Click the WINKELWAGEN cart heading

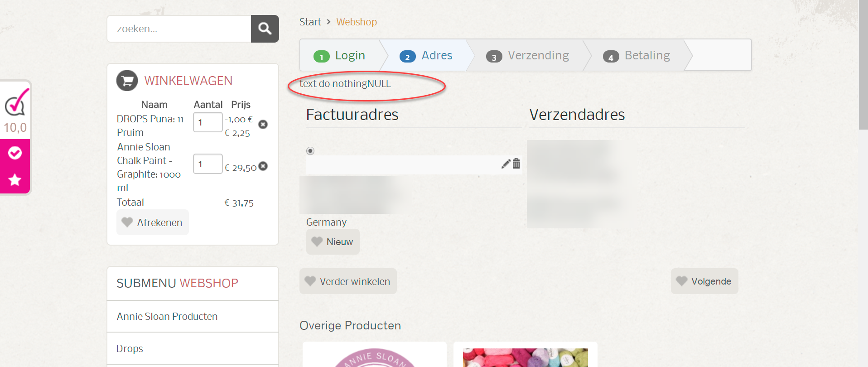pyautogui.click(x=188, y=81)
